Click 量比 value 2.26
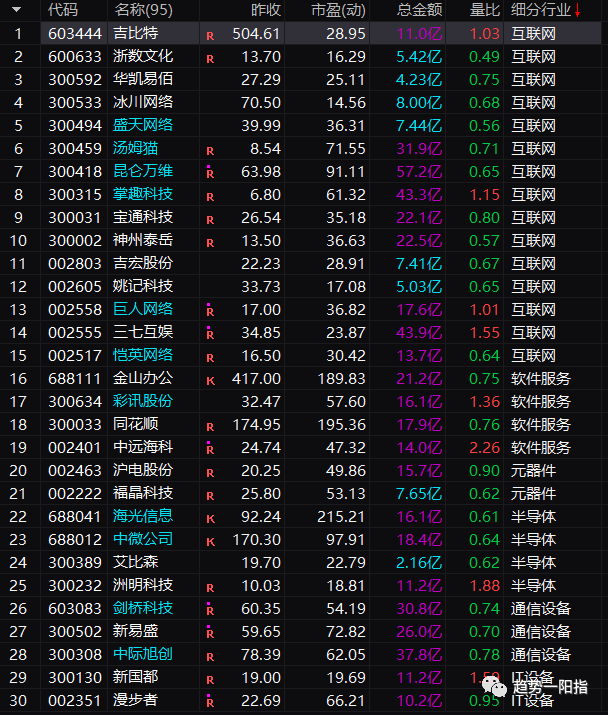Screen dimensions: 608x715 pos(484,447)
